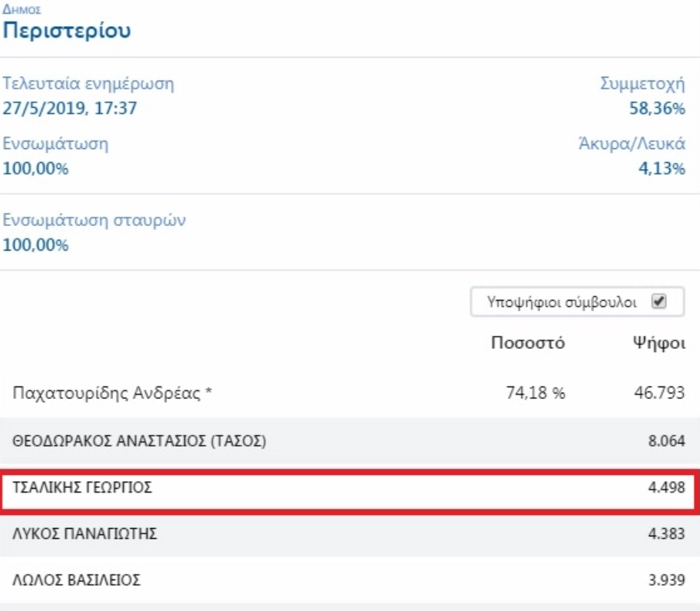Image resolution: width=700 pixels, height=611 pixels.
Task: Select Παχατουρίδης Ανδρέας candidate row
Action: (x=112, y=393)
